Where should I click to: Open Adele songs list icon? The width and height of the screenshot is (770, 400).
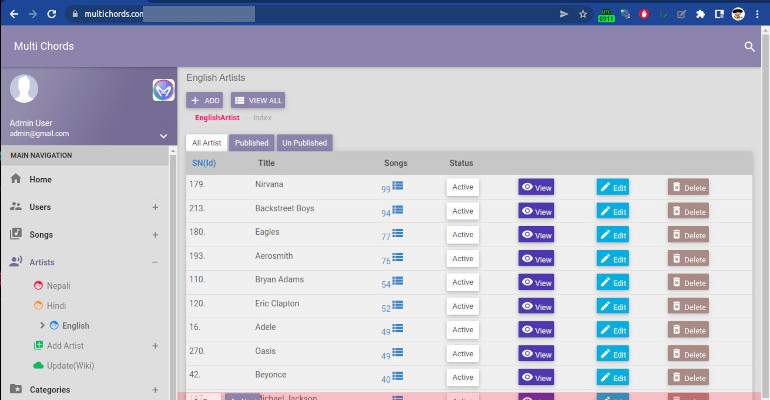coord(398,328)
